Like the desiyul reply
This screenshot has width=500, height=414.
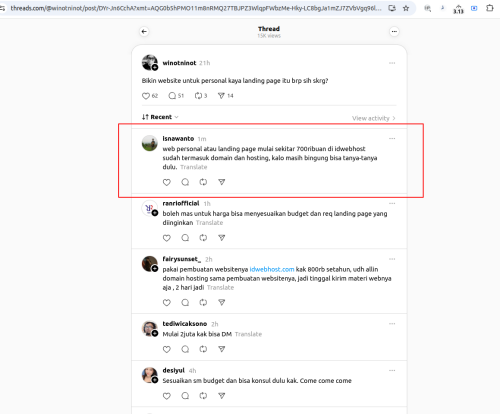tap(167, 396)
